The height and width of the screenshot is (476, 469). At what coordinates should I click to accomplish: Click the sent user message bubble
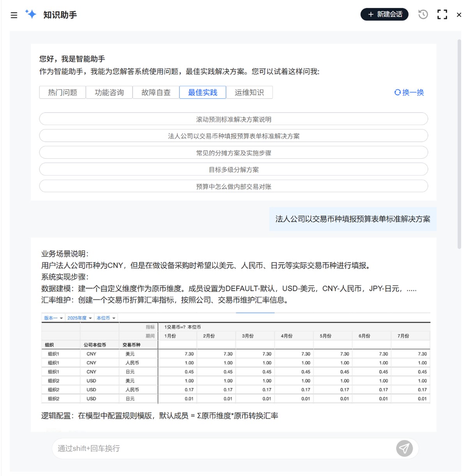(352, 219)
